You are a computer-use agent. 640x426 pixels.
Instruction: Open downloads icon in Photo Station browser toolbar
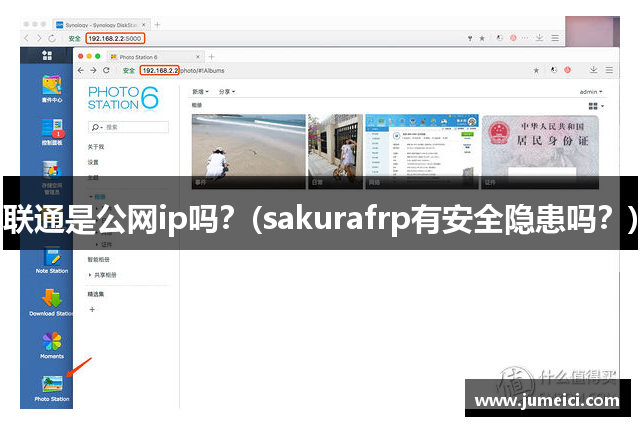coord(593,70)
